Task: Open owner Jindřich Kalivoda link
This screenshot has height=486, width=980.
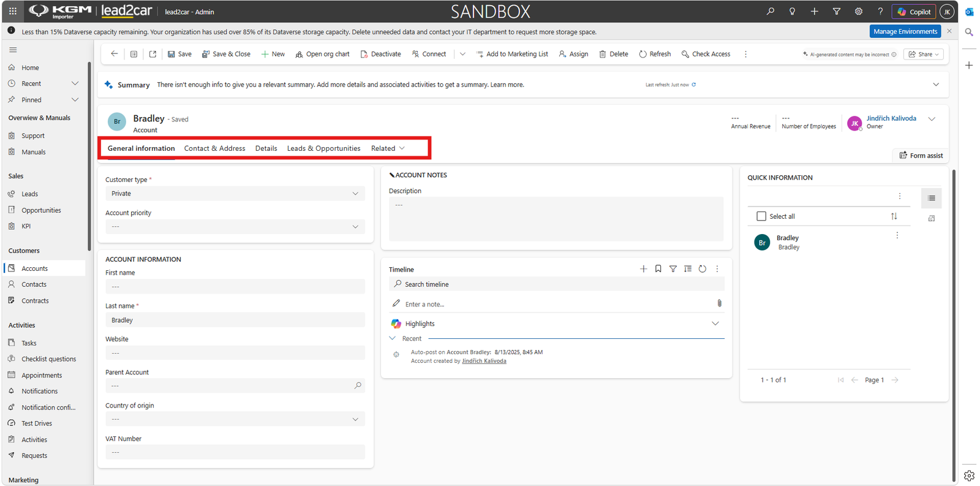Action: (891, 118)
